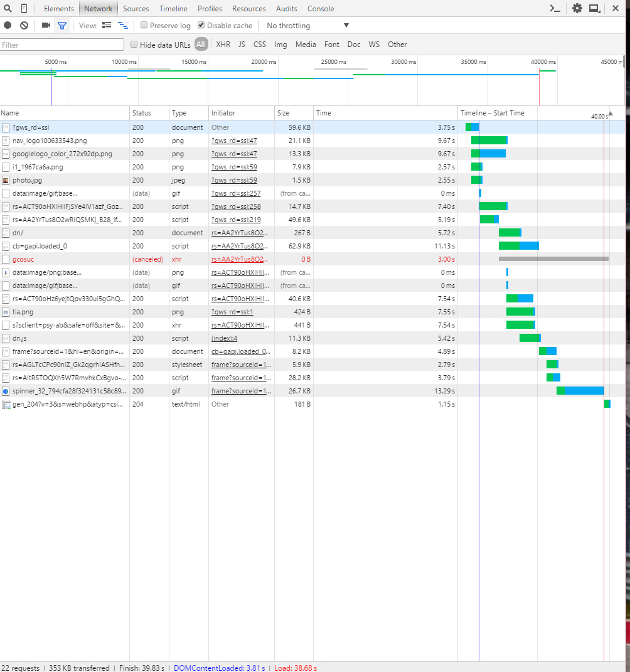Image resolution: width=630 pixels, height=672 pixels.
Task: Select the Network tab
Action: (x=98, y=9)
